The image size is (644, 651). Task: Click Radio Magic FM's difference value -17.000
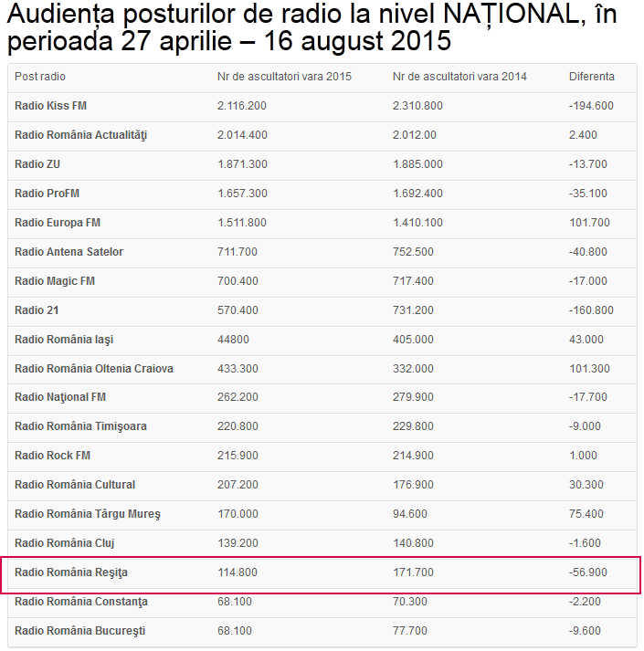pyautogui.click(x=587, y=281)
